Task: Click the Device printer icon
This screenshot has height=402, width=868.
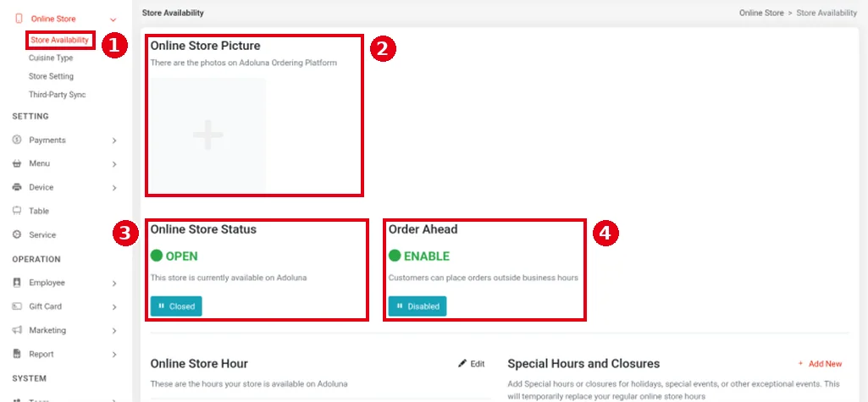Action: pyautogui.click(x=17, y=187)
